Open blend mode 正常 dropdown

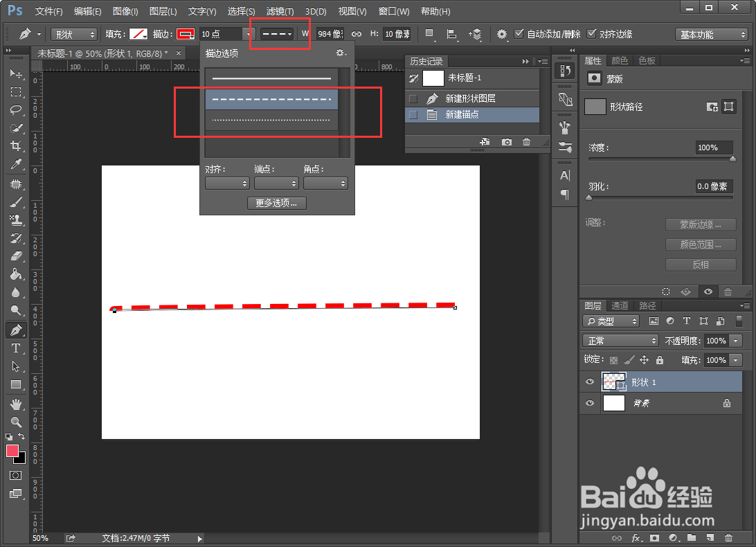click(620, 341)
